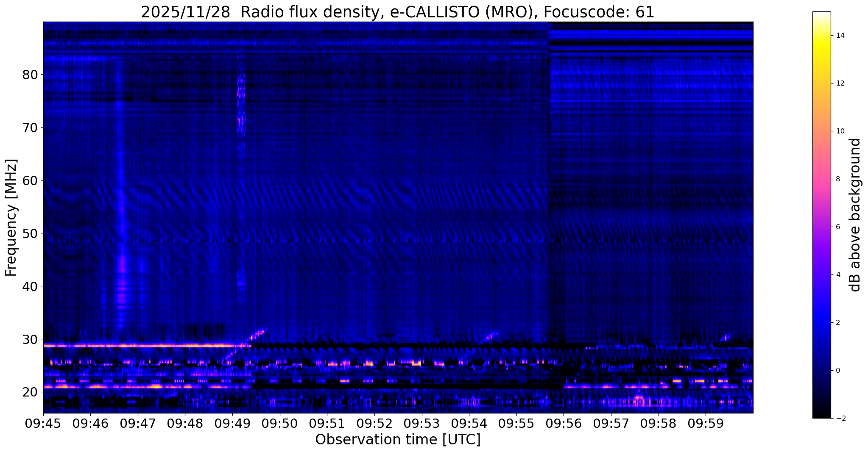The image size is (868, 452).
Task: Click the 40 MHz frequency tick label
Action: tap(30, 286)
